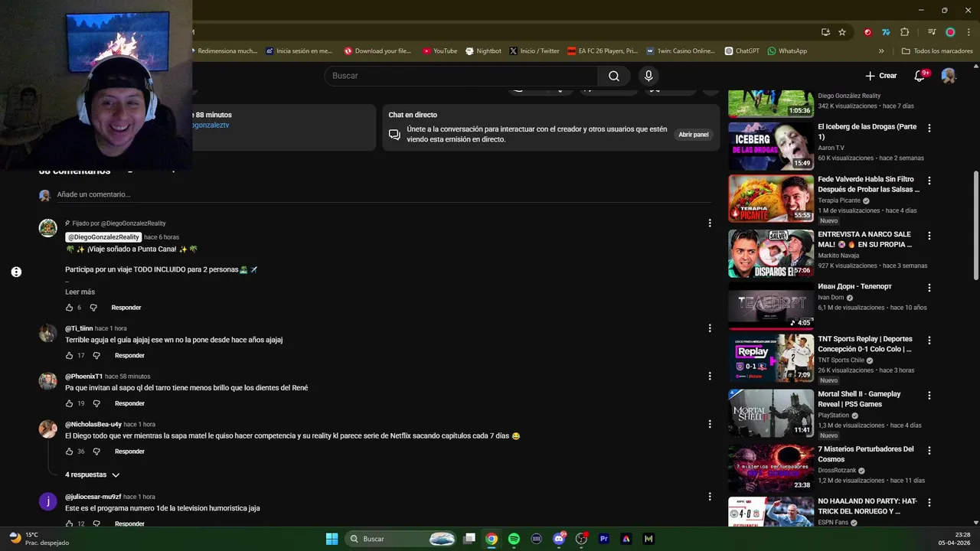The height and width of the screenshot is (551, 980).
Task: Click in the YouTube Buscar field
Action: [461, 76]
